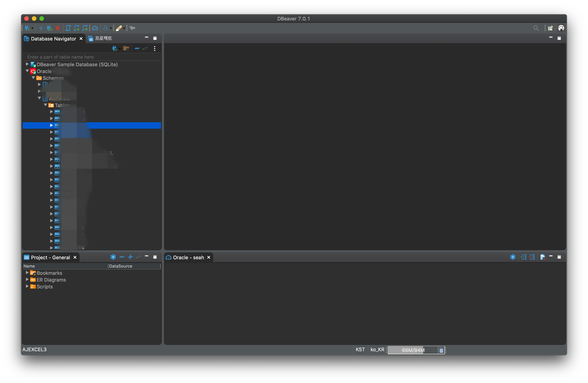Click the garbage collector trash icon

(441, 350)
